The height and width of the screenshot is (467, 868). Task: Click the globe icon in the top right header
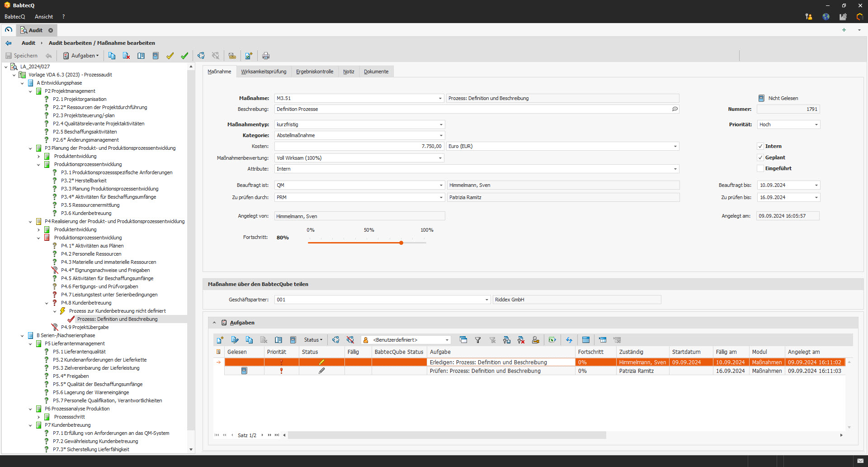point(826,17)
